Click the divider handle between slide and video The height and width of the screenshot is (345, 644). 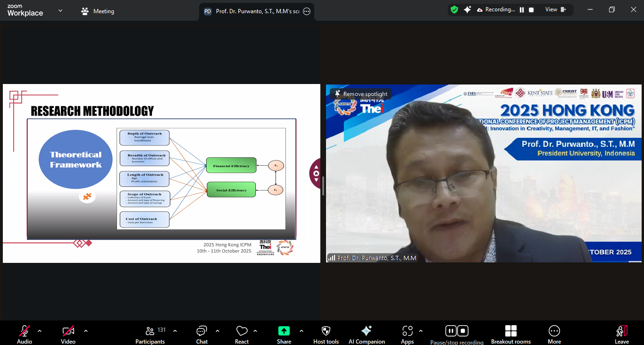coord(323,185)
